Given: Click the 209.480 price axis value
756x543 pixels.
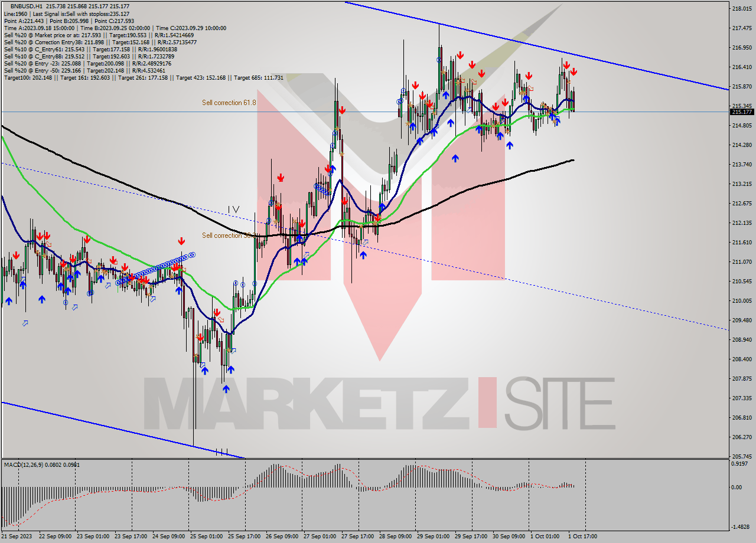Looking at the screenshot, I should coord(742,320).
